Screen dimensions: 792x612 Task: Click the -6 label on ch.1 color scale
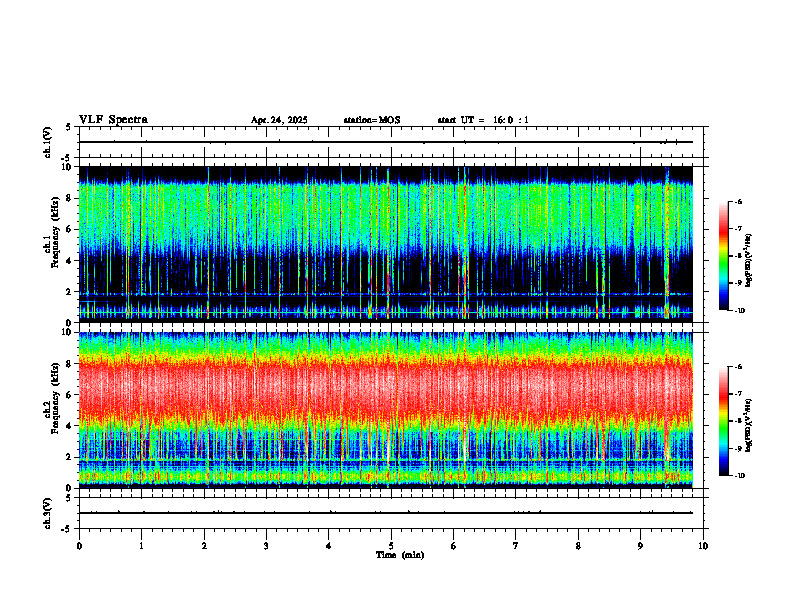(x=738, y=202)
